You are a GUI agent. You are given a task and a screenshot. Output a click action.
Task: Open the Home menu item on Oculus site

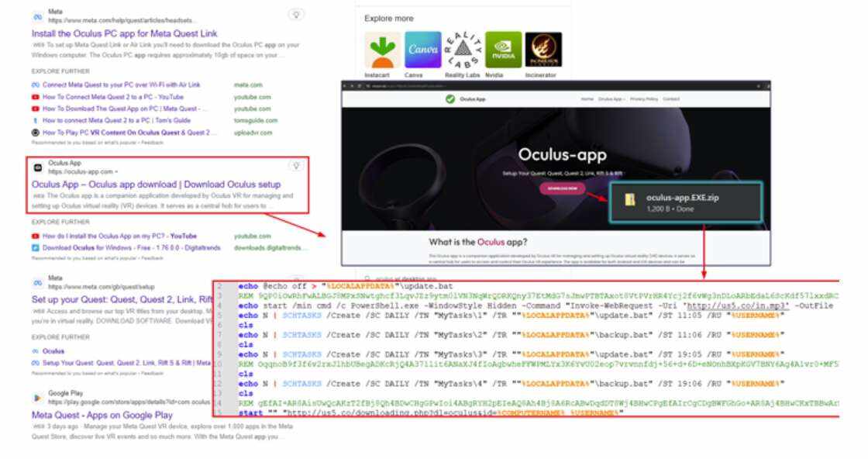point(587,99)
